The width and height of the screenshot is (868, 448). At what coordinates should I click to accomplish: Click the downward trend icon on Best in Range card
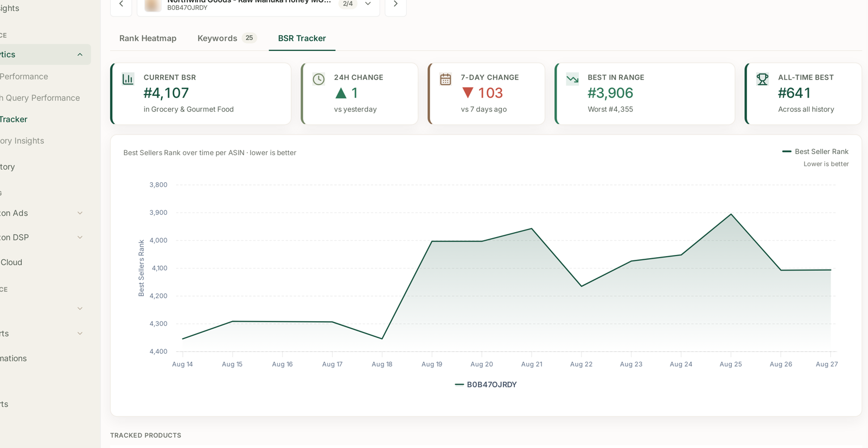click(x=572, y=79)
